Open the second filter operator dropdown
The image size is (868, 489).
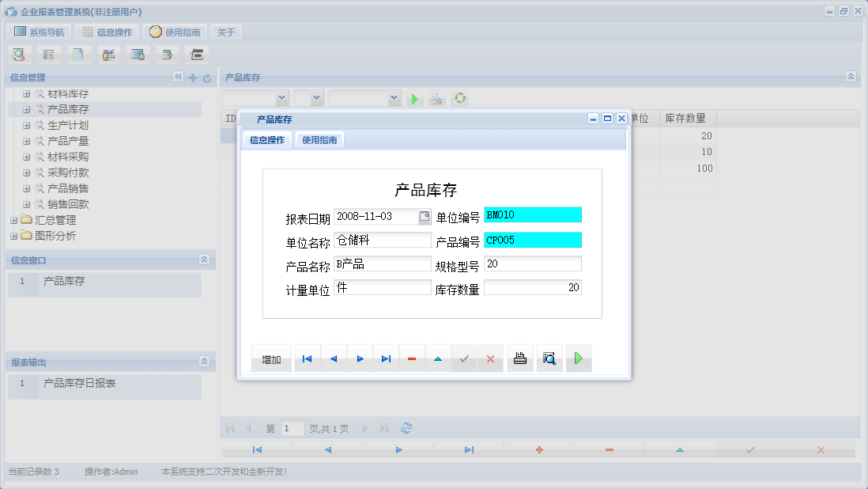pos(317,98)
